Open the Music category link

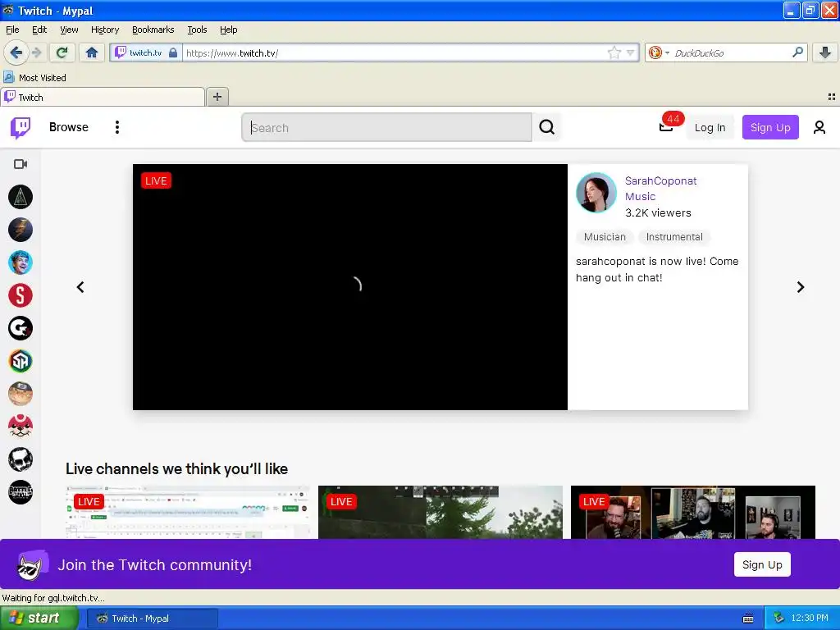click(x=640, y=197)
